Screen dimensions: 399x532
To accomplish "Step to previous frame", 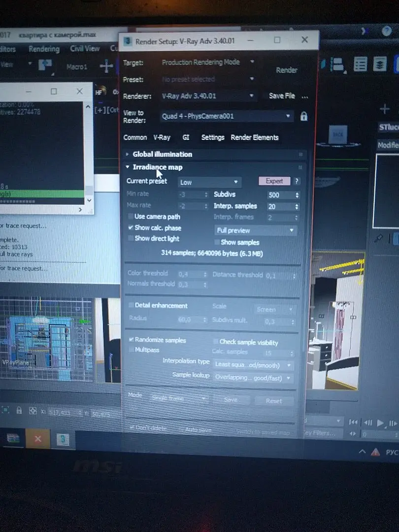I will (x=368, y=423).
